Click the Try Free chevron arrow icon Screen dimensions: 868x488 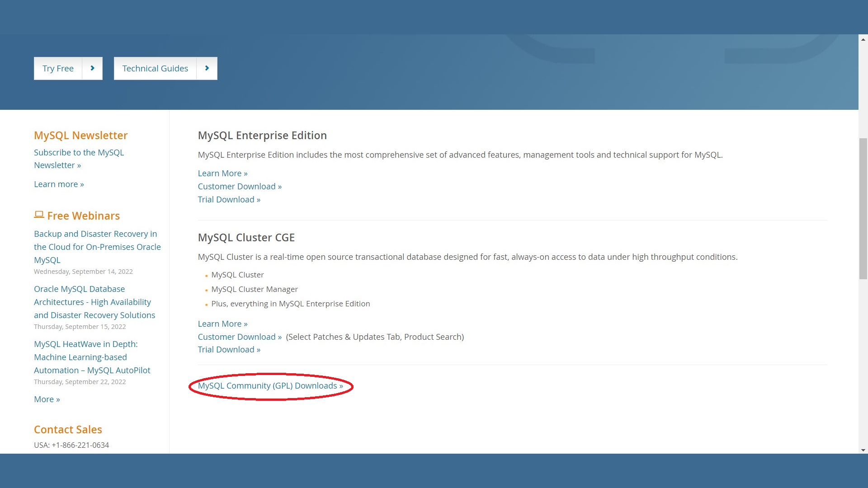92,68
